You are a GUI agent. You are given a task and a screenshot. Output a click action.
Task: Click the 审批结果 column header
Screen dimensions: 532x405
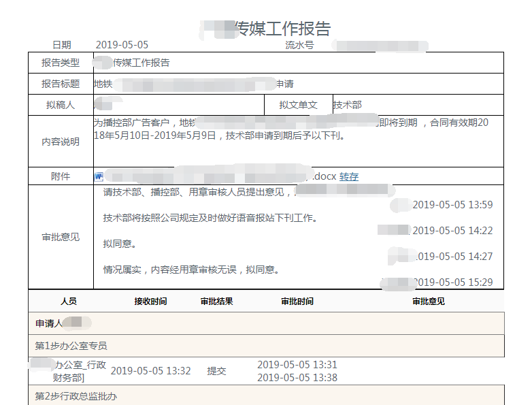coord(216,301)
